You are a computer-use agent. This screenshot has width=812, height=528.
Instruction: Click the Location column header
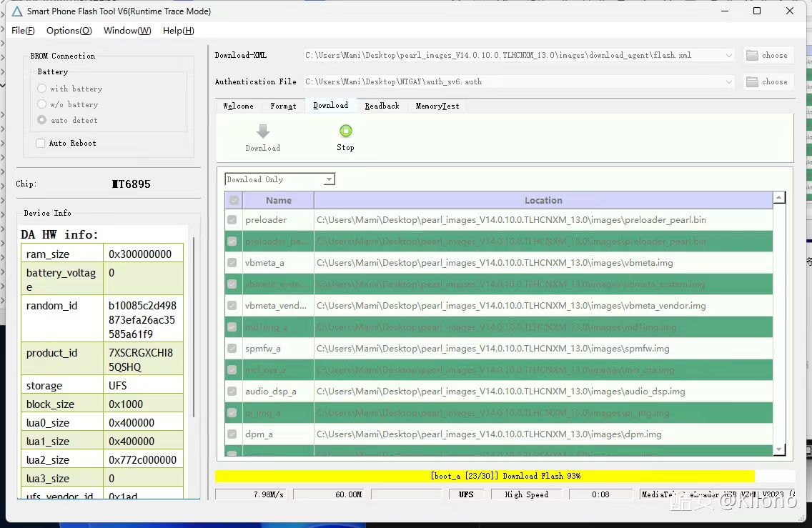coord(543,201)
